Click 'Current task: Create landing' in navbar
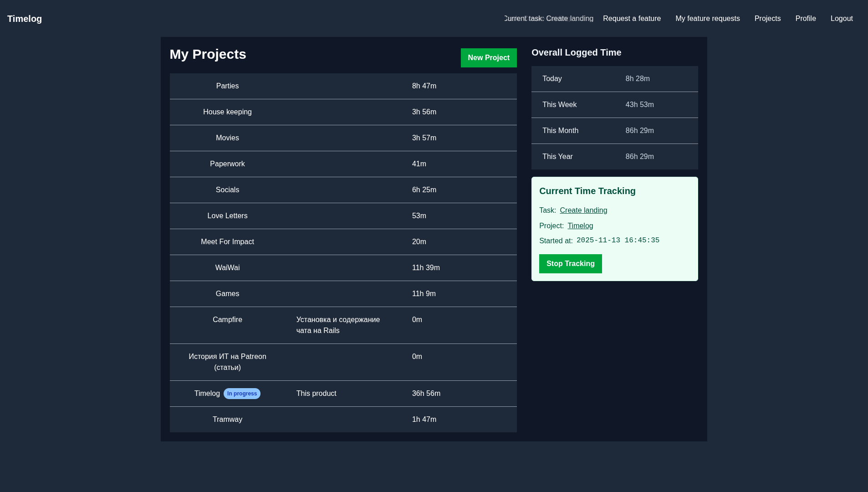Screen dimensions: 868x492 [548, 19]
